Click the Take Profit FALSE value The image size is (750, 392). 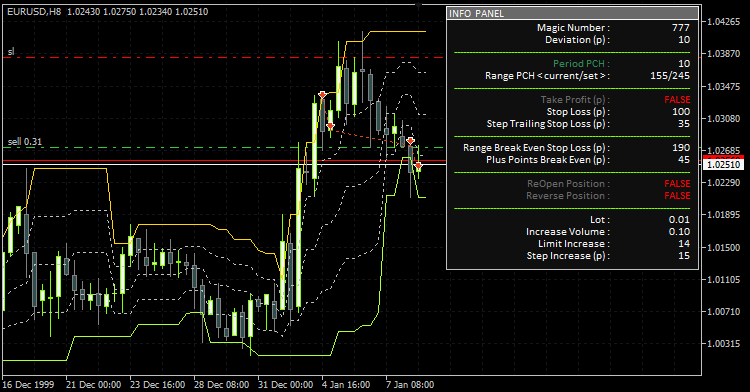pos(677,99)
